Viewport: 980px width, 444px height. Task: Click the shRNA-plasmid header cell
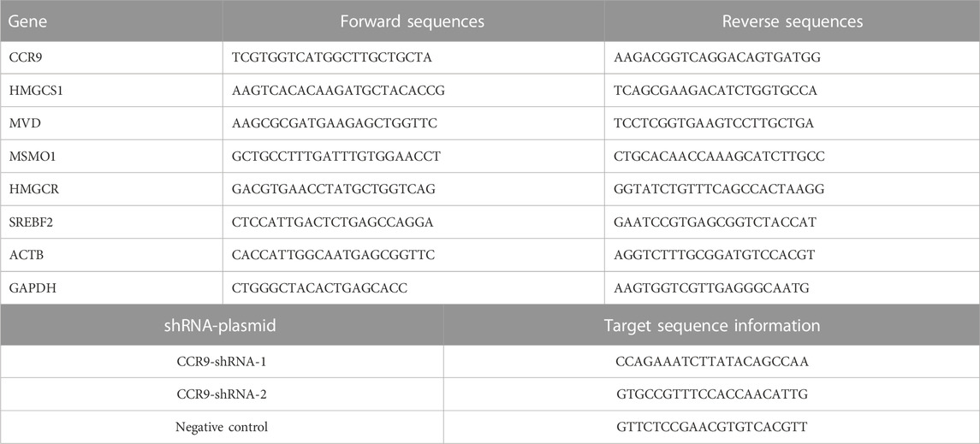point(222,325)
